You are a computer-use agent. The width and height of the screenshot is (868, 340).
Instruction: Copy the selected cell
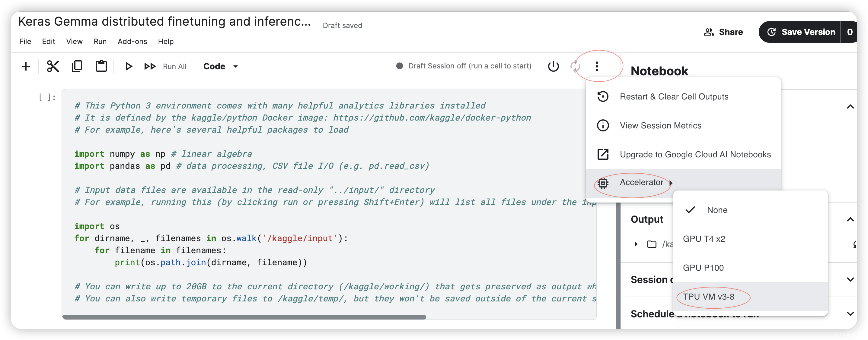coord(77,66)
